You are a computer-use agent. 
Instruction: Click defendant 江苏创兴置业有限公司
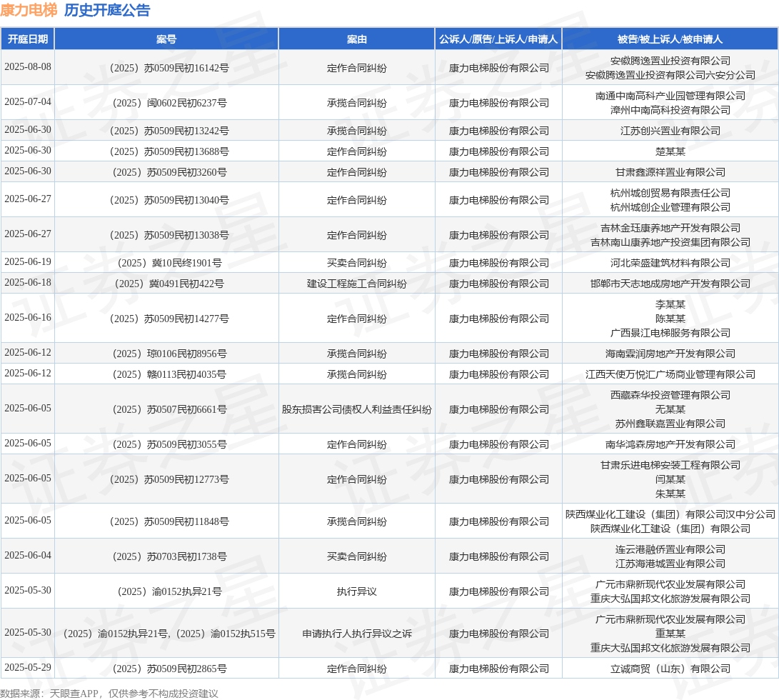point(670,131)
